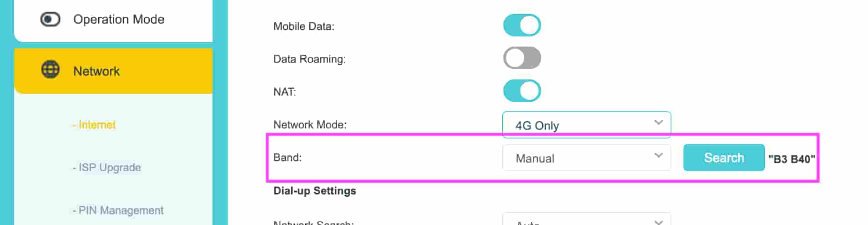Screen dimensions: 868x225
Task: Turn off the NAT toggle
Action: point(522,91)
